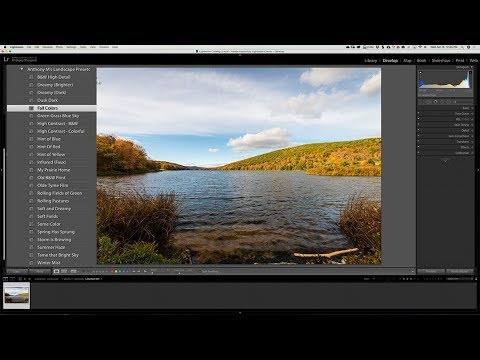
Task: Open the Photo menu
Action: click(59, 47)
